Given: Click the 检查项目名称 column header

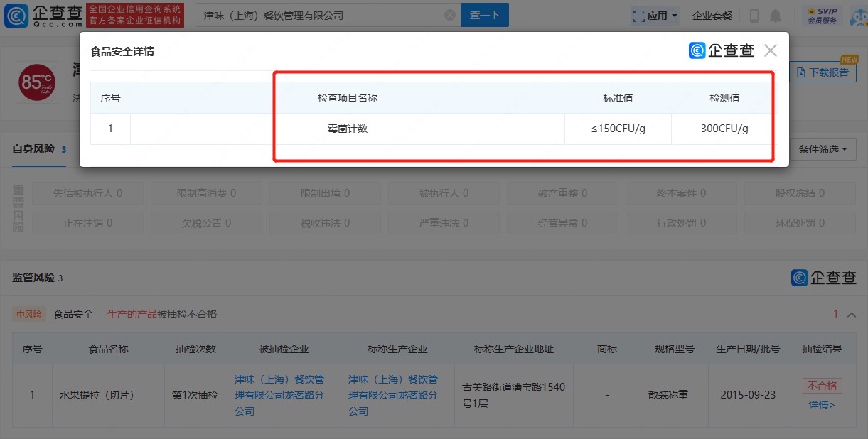Looking at the screenshot, I should pos(348,98).
